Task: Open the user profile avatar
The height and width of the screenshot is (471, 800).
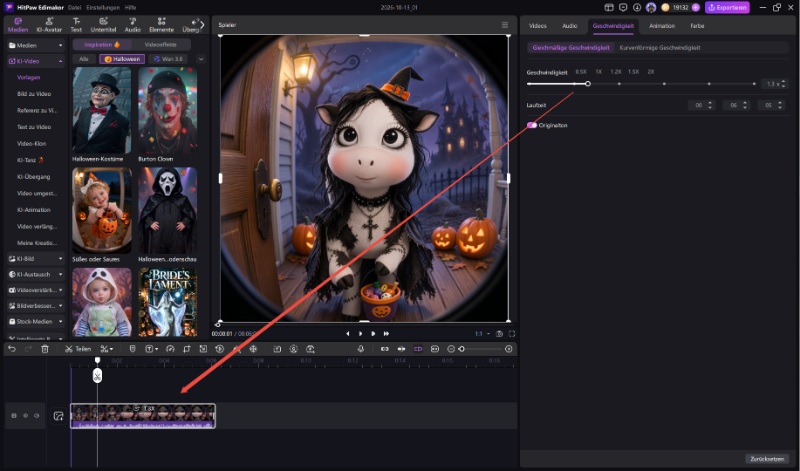Action: [651, 8]
